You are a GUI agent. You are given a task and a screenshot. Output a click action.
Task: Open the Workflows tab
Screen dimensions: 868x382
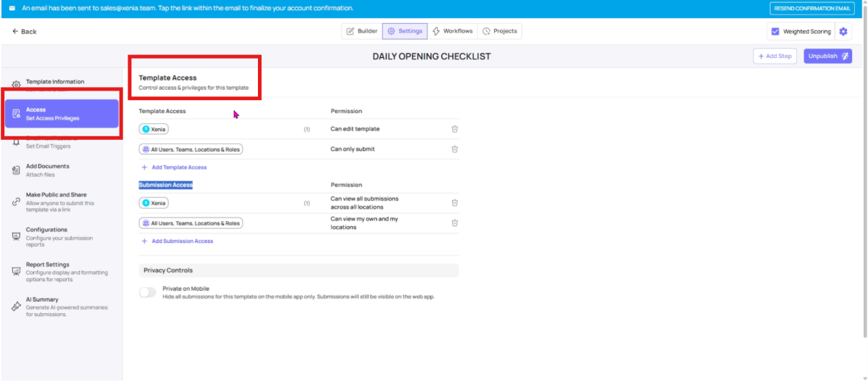452,31
